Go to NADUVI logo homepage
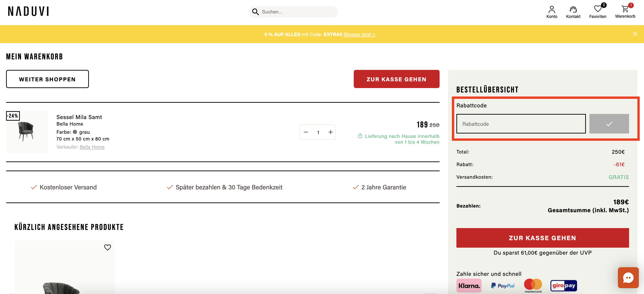Image resolution: width=644 pixels, height=294 pixels. pos(28,11)
